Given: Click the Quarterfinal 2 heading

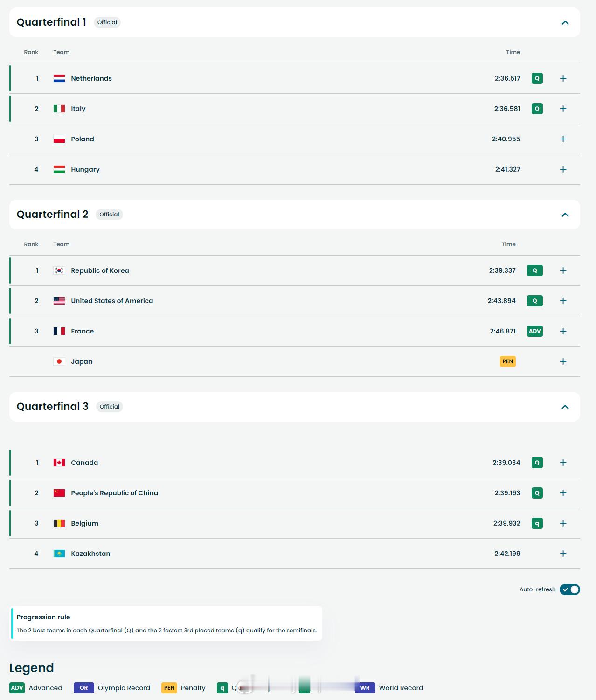Looking at the screenshot, I should pyautogui.click(x=52, y=215).
